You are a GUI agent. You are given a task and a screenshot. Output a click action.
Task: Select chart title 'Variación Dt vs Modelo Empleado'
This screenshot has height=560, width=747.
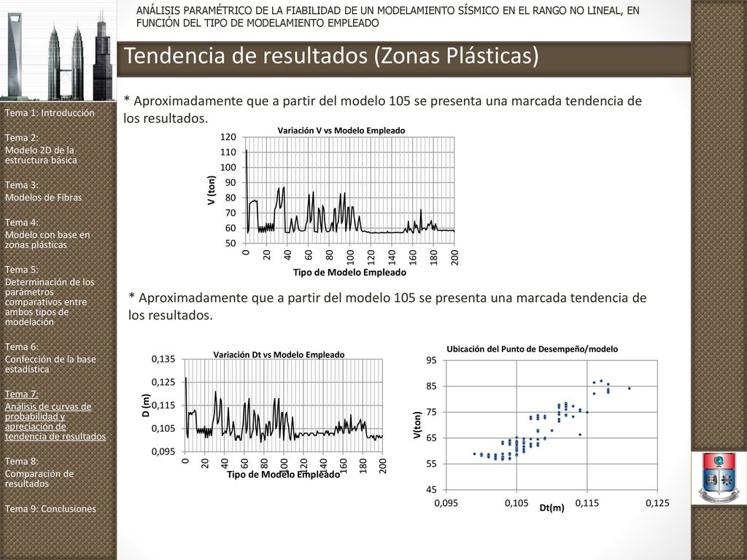[x=279, y=355]
